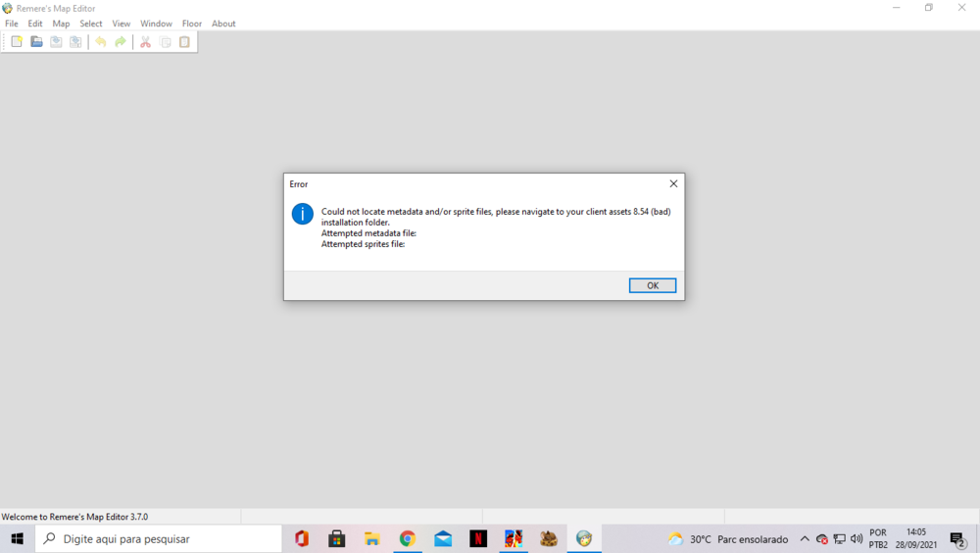Click the Save As toolbar icon
The image size is (980, 553).
coord(75,42)
